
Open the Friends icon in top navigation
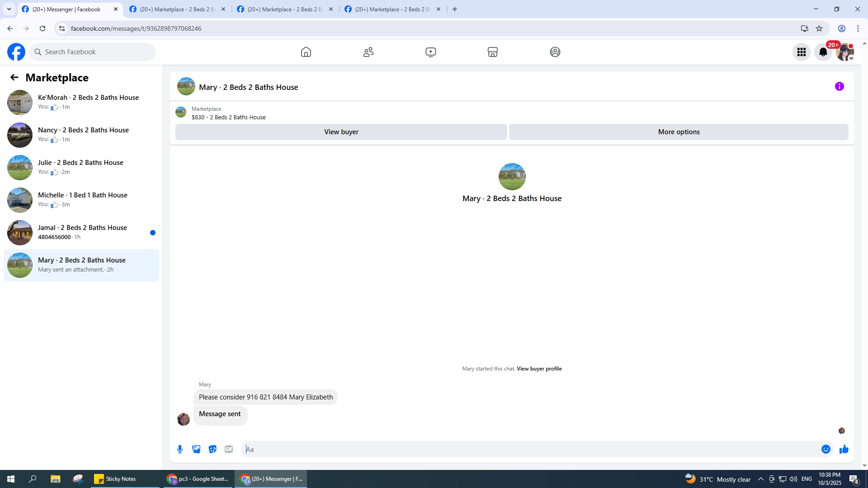[x=368, y=52]
